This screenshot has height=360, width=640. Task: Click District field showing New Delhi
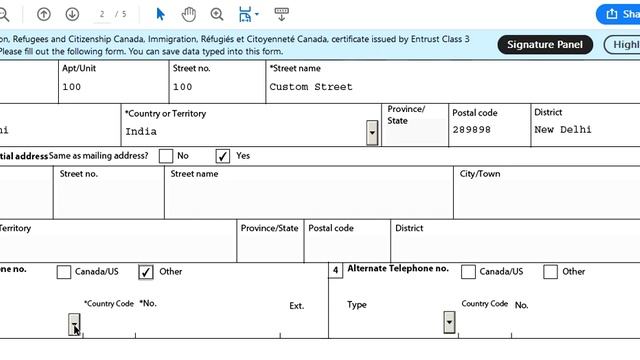pyautogui.click(x=586, y=130)
